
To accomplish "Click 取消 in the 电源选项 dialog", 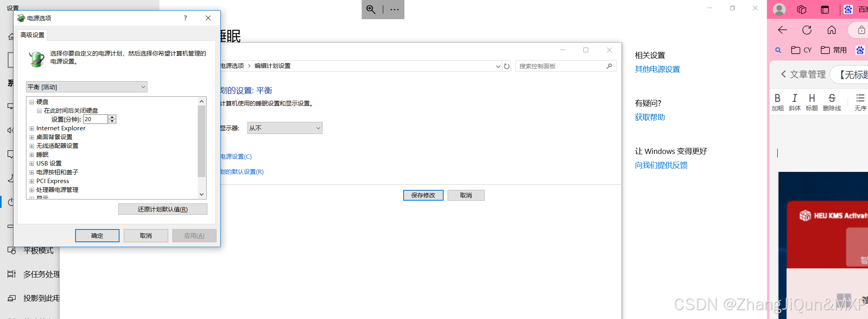I will 146,236.
